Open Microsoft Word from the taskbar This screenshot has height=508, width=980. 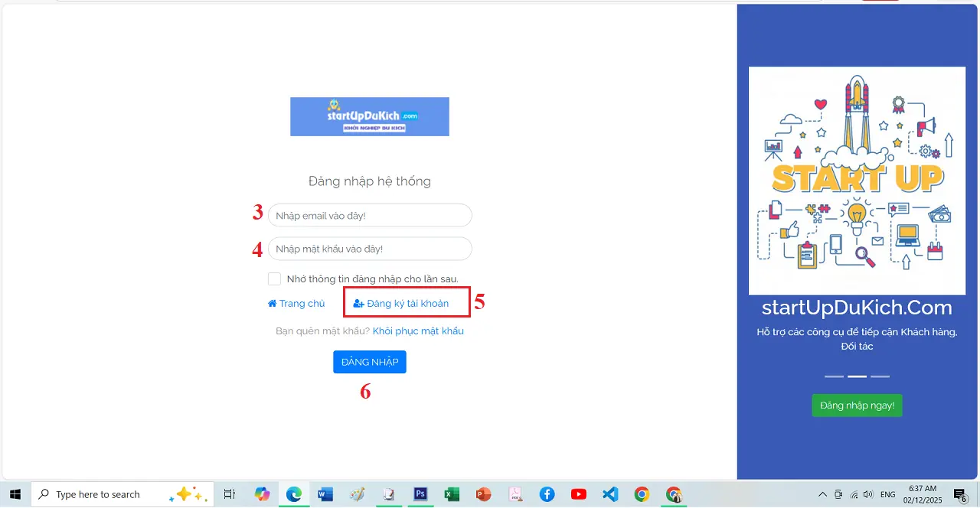[325, 494]
